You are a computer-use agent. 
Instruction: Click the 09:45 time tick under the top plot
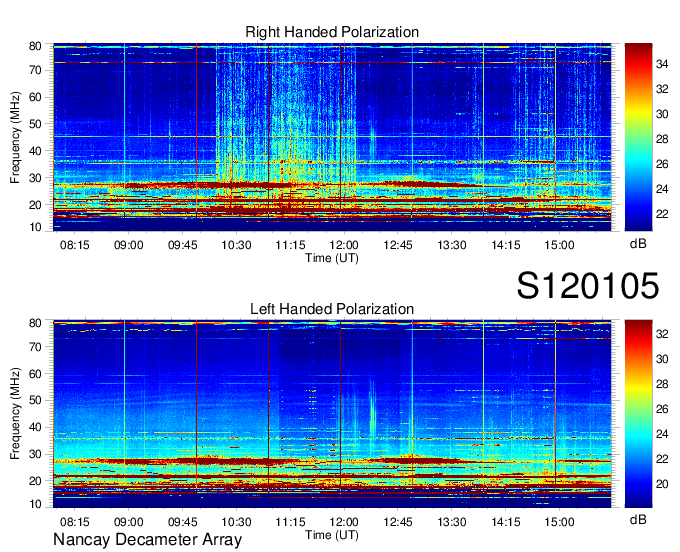click(183, 245)
